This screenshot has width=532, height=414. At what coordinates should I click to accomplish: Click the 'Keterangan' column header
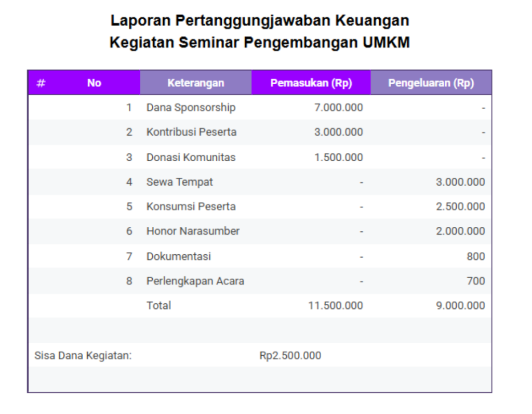195,83
